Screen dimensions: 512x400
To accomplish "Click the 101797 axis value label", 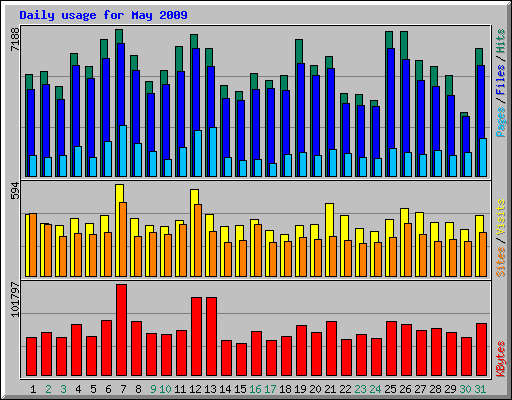I will (15, 299).
